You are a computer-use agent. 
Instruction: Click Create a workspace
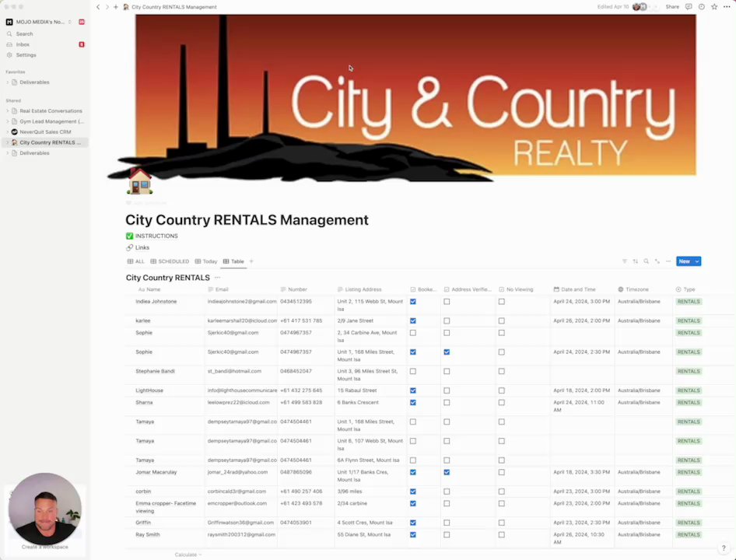click(x=44, y=548)
